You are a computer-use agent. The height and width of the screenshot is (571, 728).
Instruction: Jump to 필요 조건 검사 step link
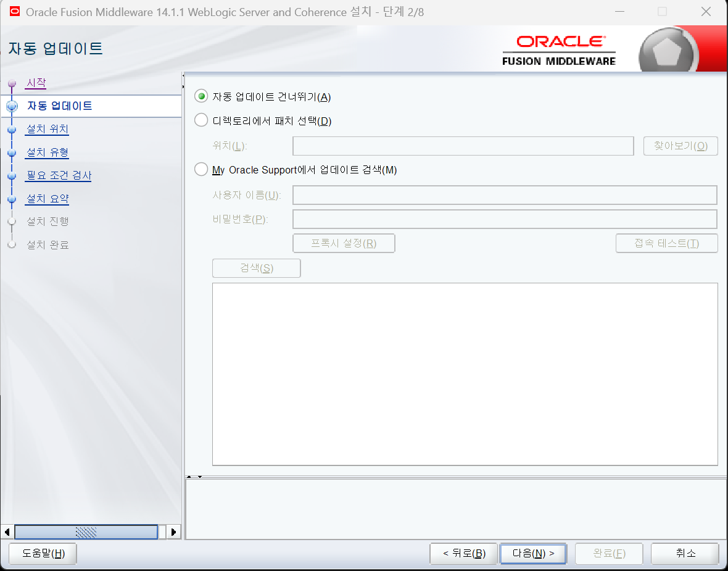(59, 175)
